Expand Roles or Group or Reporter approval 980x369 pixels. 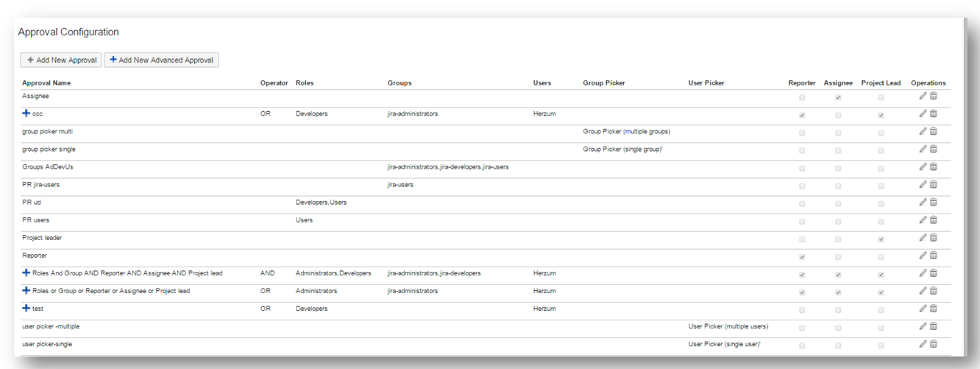tap(26, 290)
